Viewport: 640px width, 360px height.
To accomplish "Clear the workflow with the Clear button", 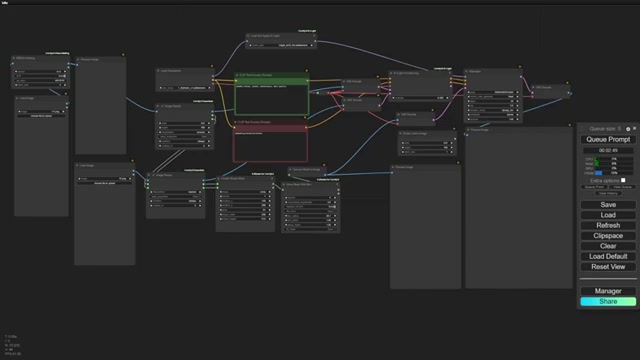I will 608,246.
